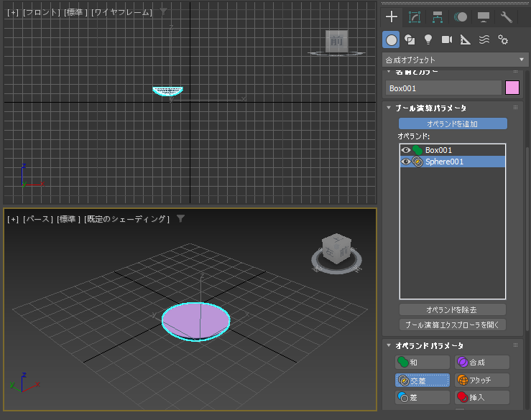Click the オペランドを追加 button
The width and height of the screenshot is (531, 420).
tap(453, 123)
